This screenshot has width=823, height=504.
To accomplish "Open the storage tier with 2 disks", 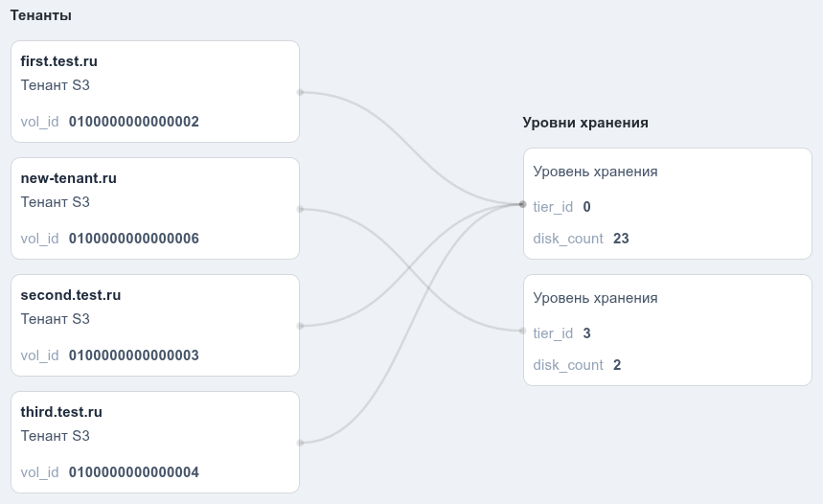I will 668,331.
